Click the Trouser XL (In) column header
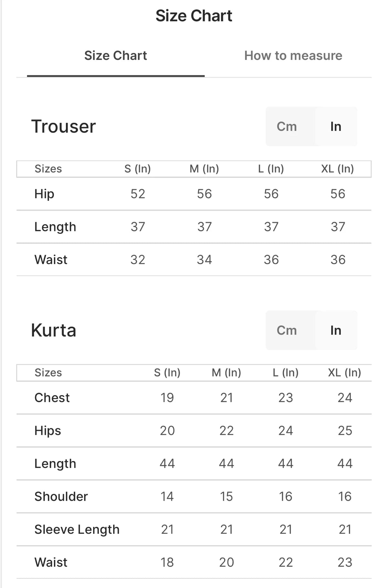Viewport: 384px width, 588px height. tap(337, 169)
